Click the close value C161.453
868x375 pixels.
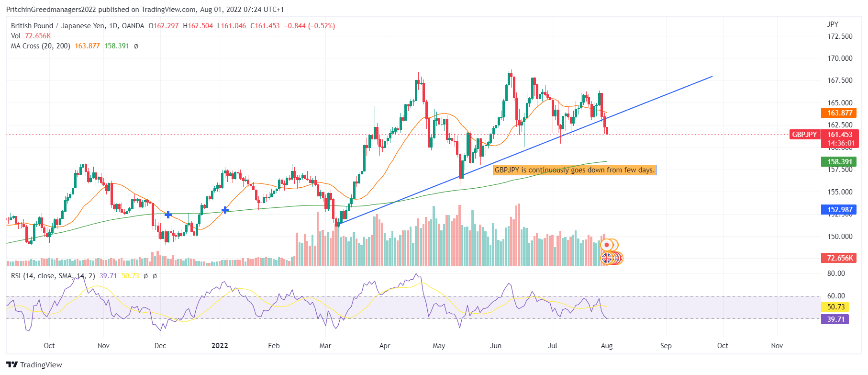pos(265,26)
